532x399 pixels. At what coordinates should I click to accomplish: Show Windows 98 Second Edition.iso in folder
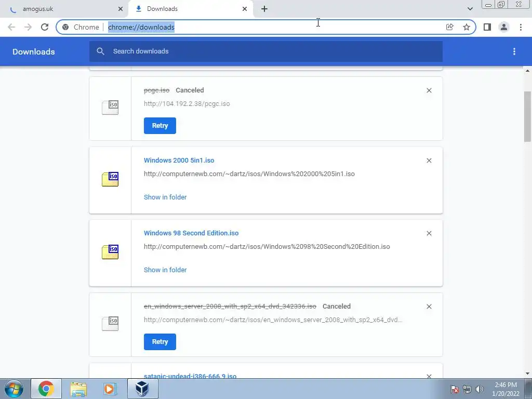[165, 270]
